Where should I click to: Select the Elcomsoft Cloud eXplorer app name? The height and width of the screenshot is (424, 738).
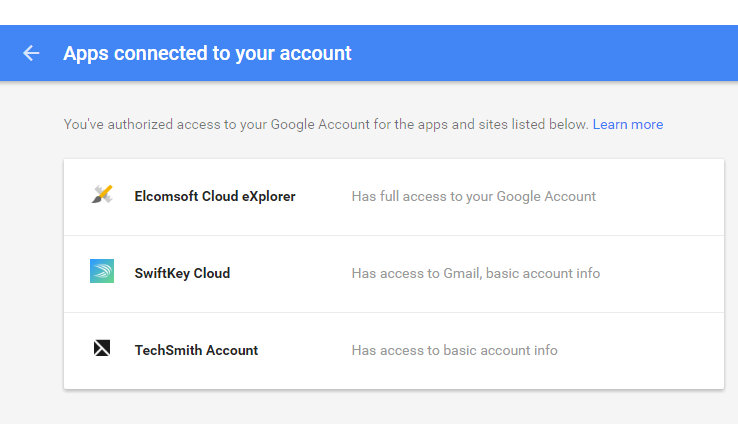tap(215, 196)
